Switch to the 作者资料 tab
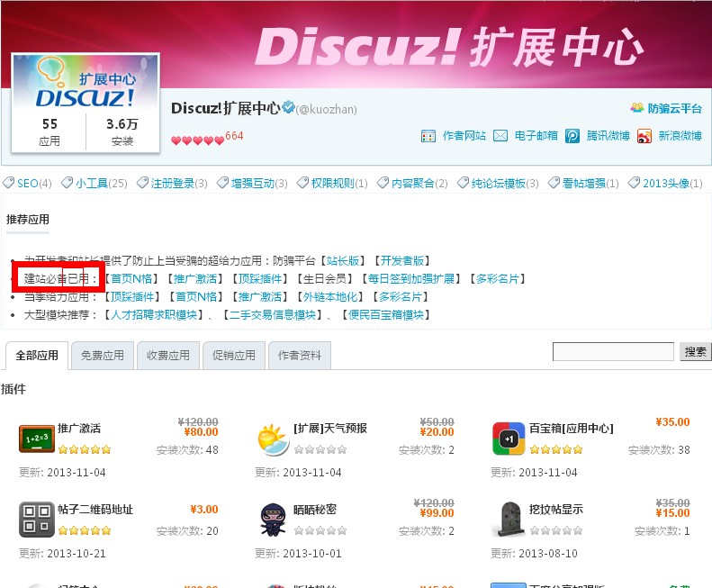Viewport: 712px width, 588px height. pos(300,356)
